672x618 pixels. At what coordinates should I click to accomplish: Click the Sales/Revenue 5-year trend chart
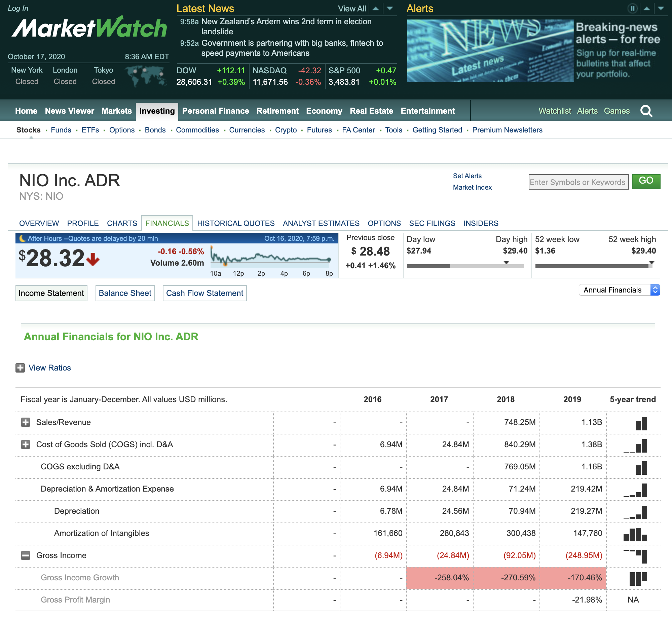pyautogui.click(x=641, y=423)
